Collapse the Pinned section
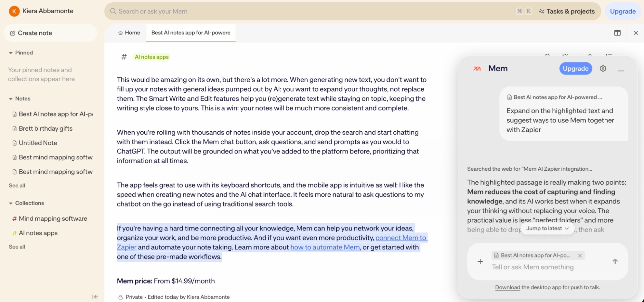The image size is (644, 302). click(11, 53)
